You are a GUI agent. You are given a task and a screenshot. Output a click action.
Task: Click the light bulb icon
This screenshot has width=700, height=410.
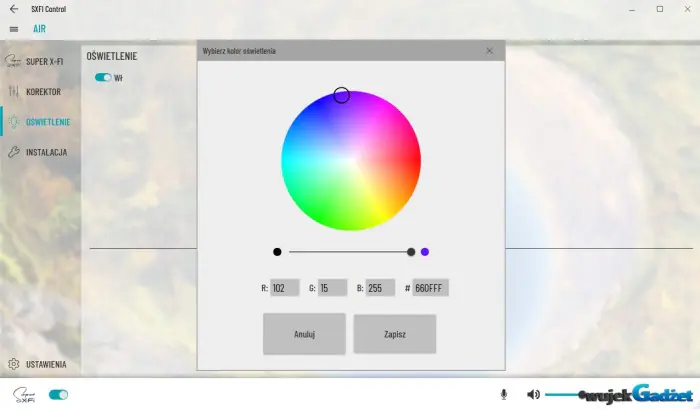(x=14, y=121)
